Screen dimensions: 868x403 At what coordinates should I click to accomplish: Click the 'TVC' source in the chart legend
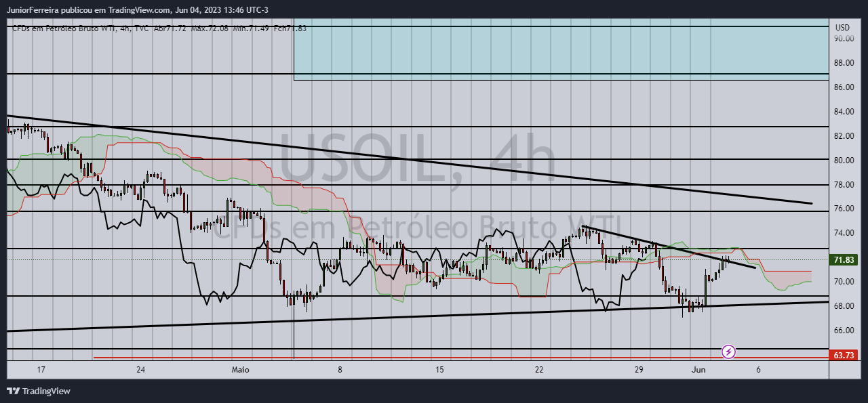(x=141, y=28)
